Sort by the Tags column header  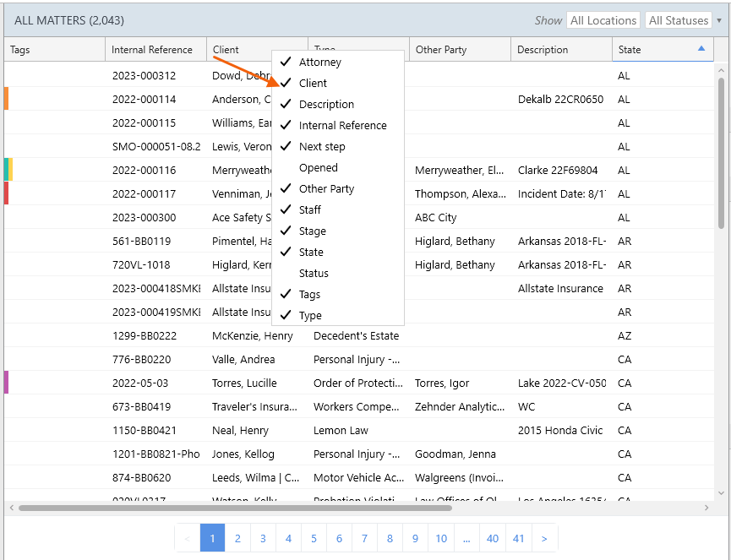(x=55, y=49)
